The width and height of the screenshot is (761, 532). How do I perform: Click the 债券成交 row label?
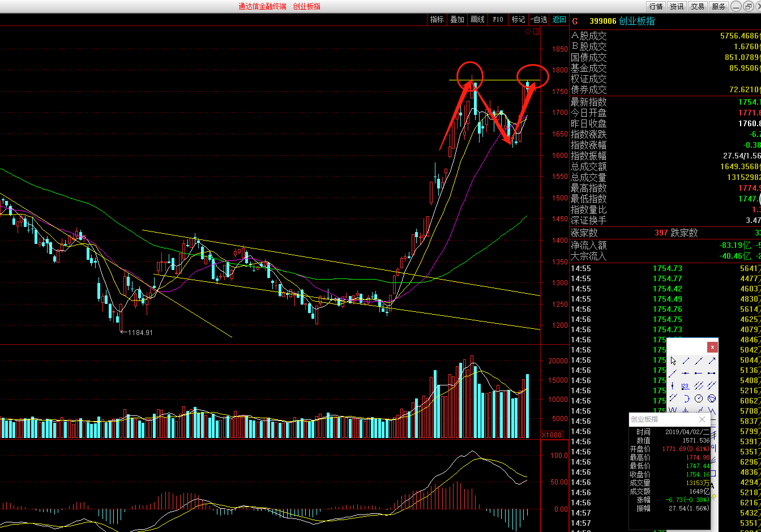pyautogui.click(x=589, y=89)
